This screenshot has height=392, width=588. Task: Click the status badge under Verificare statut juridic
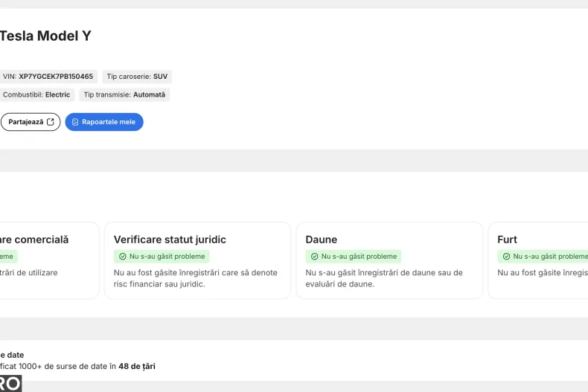click(x=162, y=257)
